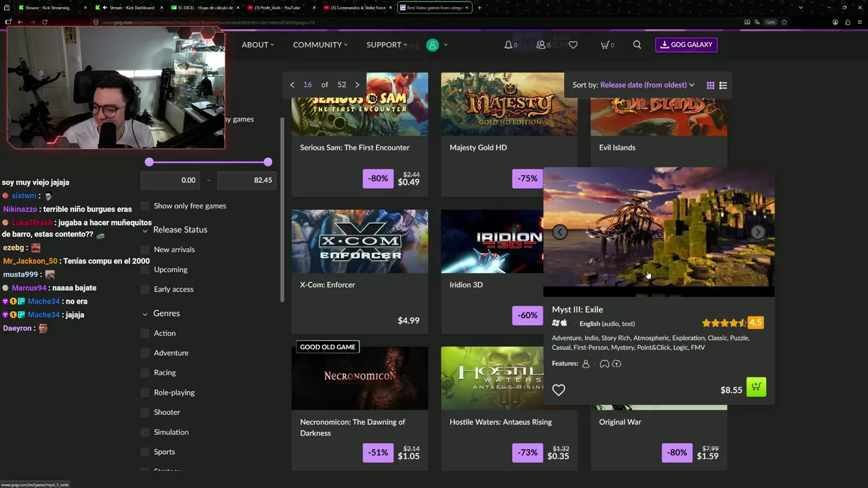Click the GOG GALAXY download button
The width and height of the screenshot is (868, 488).
pos(686,45)
